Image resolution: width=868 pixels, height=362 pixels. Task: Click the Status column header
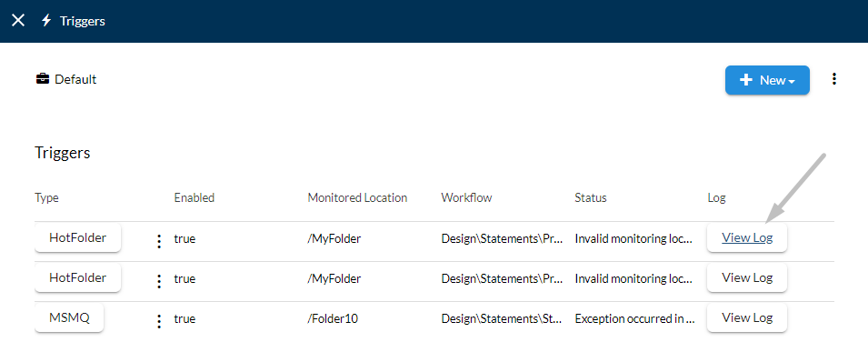[591, 198]
